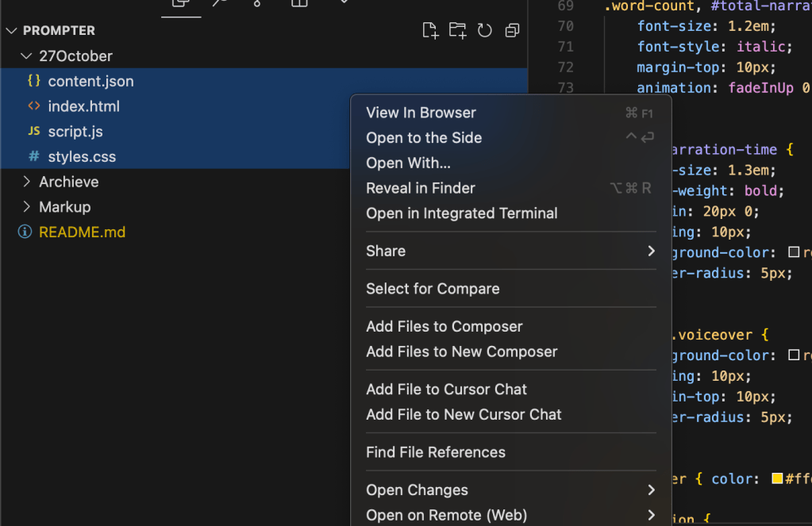The height and width of the screenshot is (526, 812).
Task: Click the color swatch on .voiceover background-color line
Action: [794, 355]
